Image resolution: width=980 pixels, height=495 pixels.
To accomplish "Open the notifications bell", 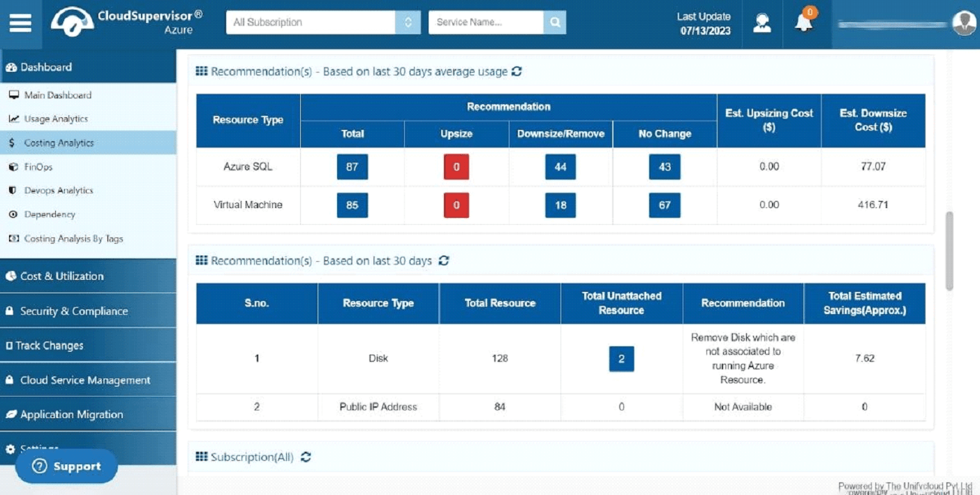I will 804,22.
